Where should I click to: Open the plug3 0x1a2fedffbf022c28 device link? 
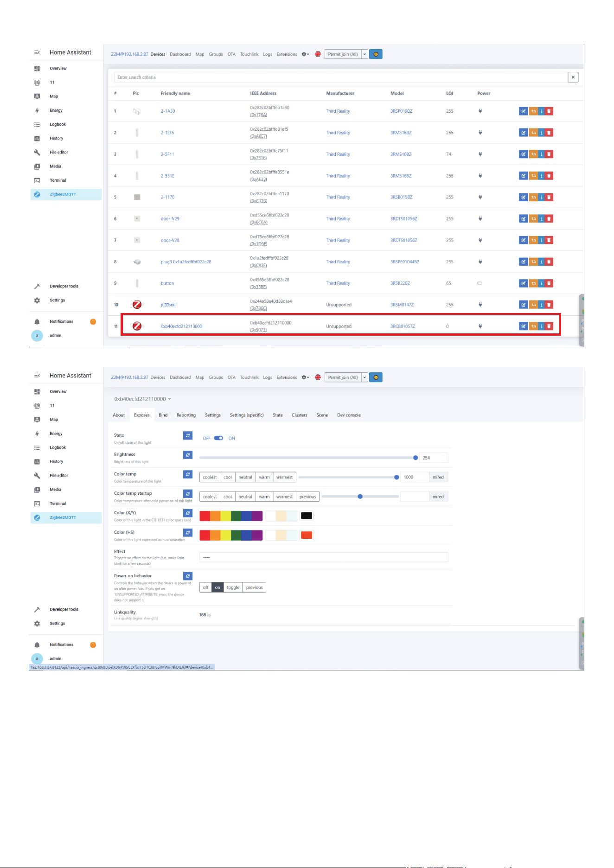pos(186,262)
